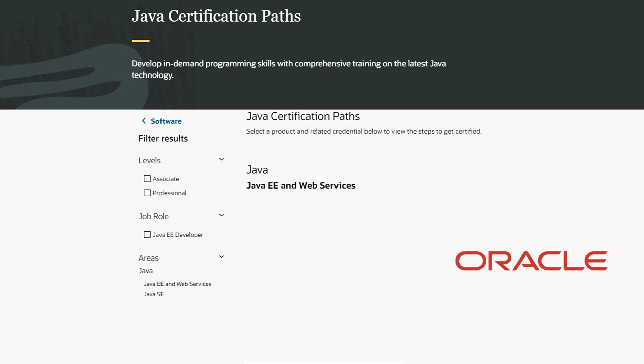Click the Levels section title
644x364 pixels.
(x=149, y=160)
